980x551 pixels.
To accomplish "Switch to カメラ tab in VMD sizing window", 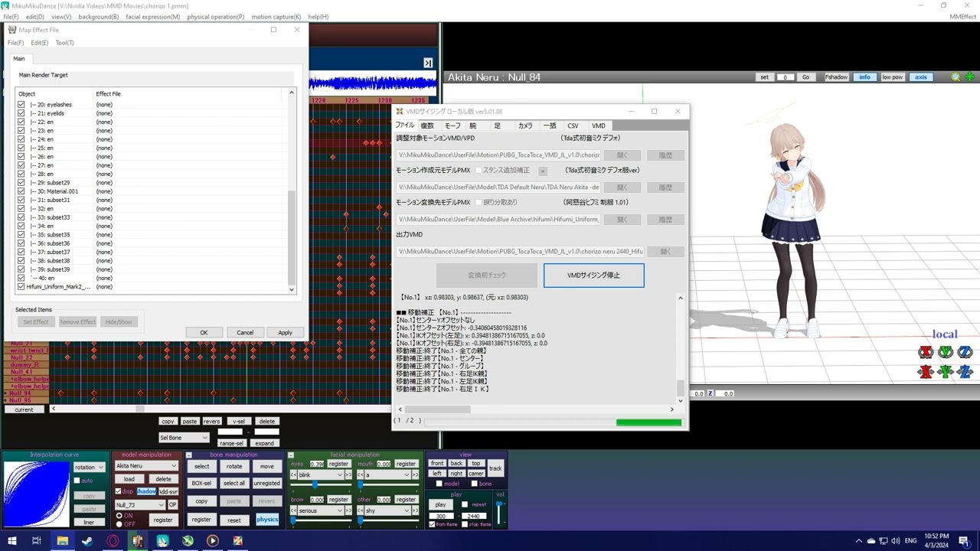I will pos(525,126).
